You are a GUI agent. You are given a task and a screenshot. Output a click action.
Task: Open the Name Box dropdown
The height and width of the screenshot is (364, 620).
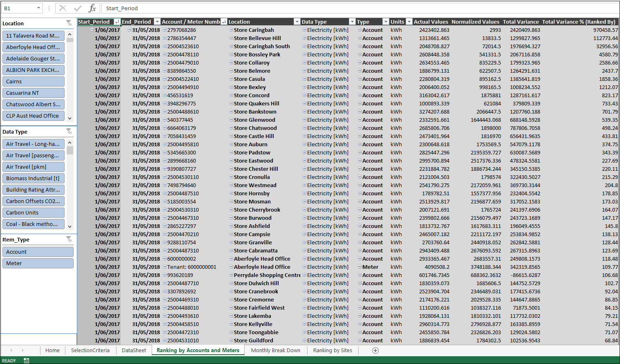38,8
